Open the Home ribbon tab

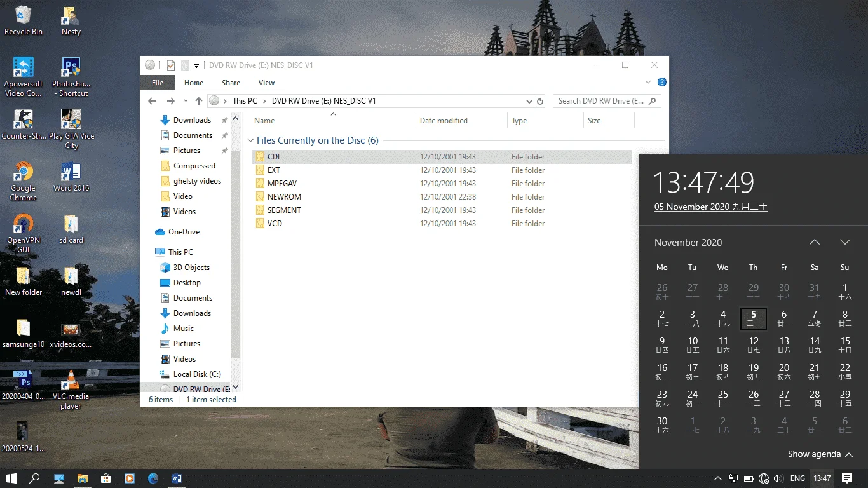[x=194, y=83]
